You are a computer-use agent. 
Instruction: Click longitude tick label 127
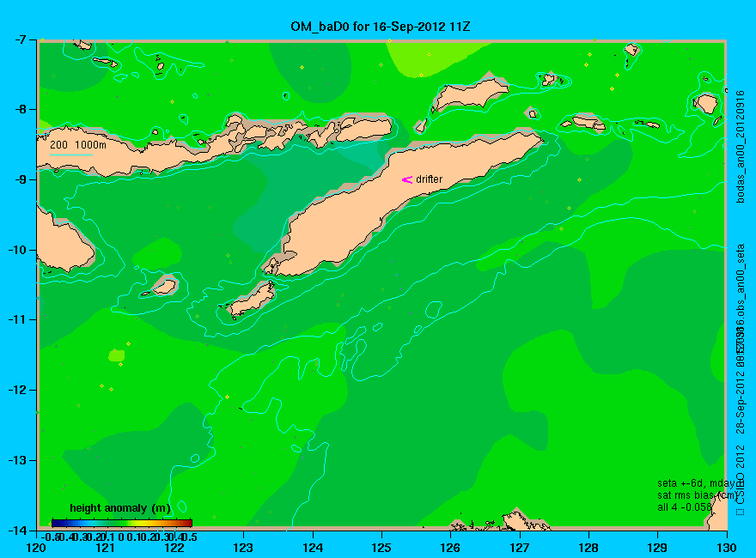click(520, 548)
